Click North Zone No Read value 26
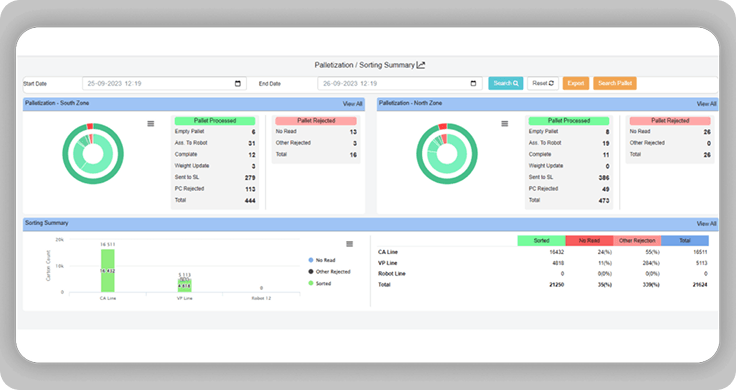Image resolution: width=736 pixels, height=390 pixels. pos(707,132)
